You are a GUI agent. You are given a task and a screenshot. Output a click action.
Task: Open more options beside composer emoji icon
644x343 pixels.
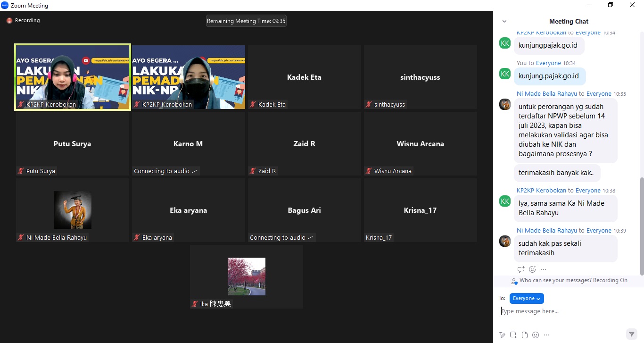(x=546, y=335)
